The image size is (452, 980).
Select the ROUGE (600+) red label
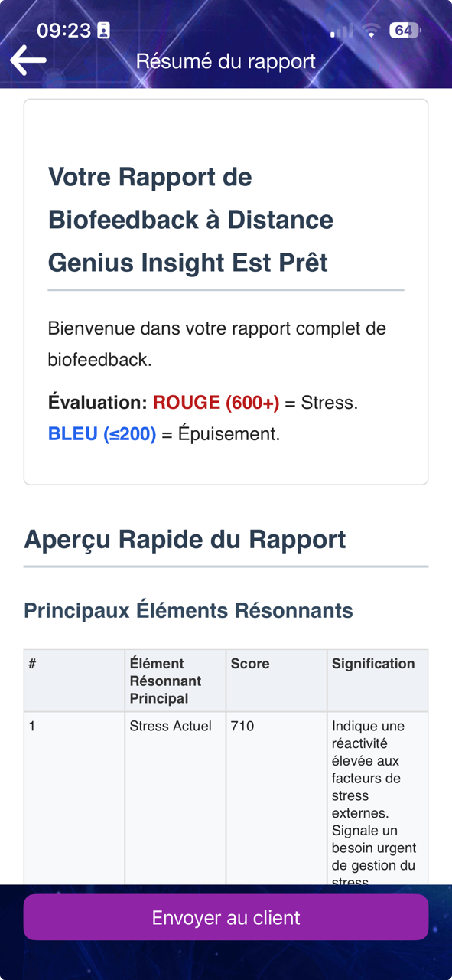(x=216, y=402)
